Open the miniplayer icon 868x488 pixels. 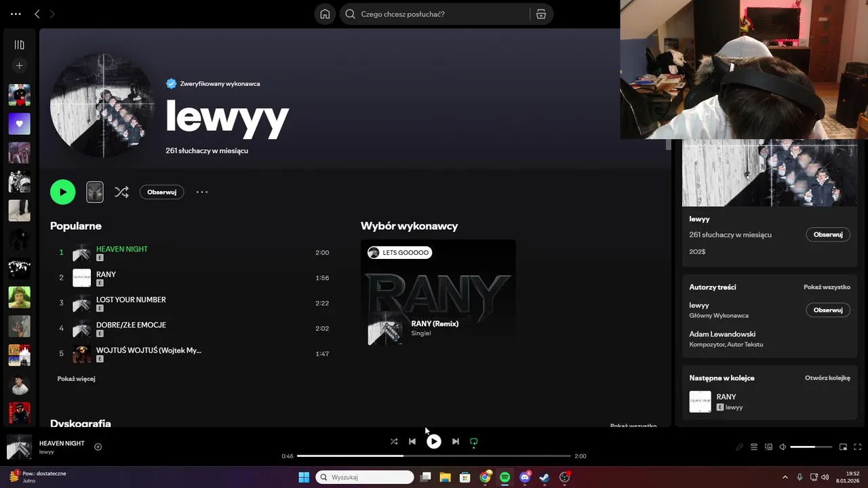click(844, 447)
